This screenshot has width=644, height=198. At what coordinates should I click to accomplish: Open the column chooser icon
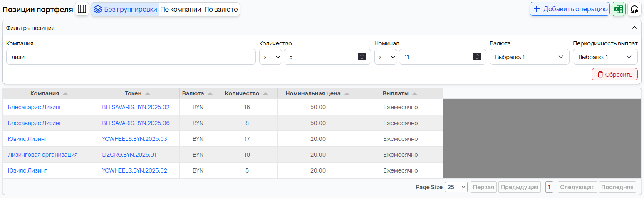(82, 9)
